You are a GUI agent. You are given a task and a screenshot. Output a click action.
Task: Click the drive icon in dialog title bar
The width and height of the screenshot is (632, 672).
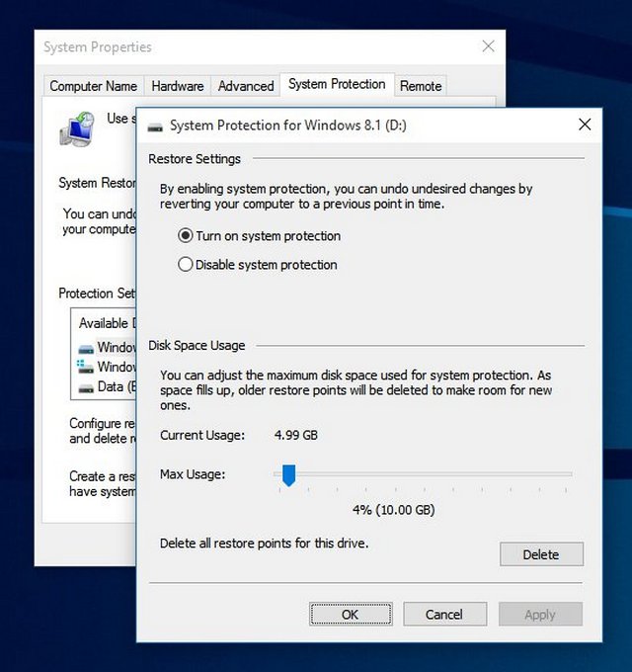pos(155,126)
